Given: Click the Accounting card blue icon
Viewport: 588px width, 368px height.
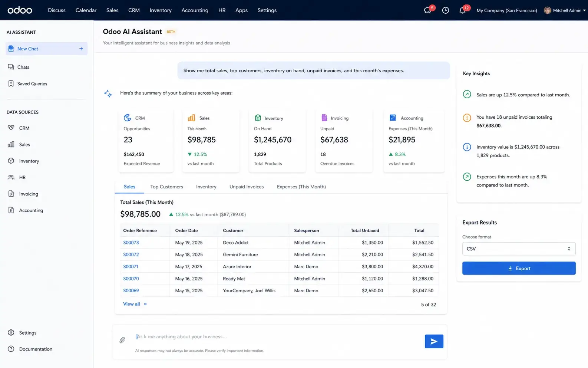Looking at the screenshot, I should tap(393, 118).
